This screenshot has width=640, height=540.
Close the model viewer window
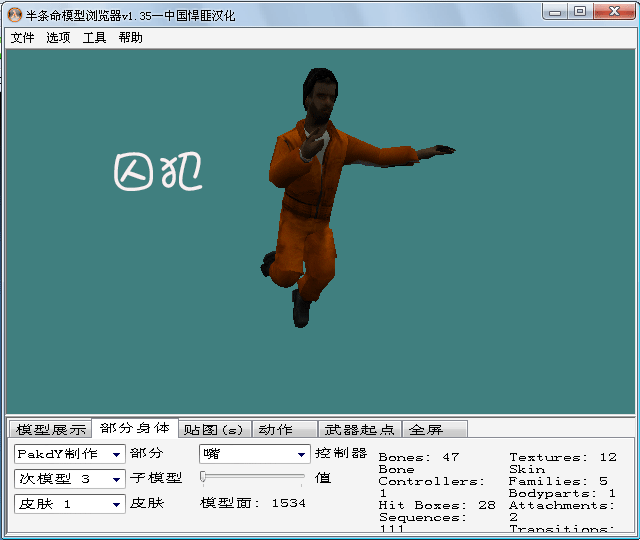612,11
